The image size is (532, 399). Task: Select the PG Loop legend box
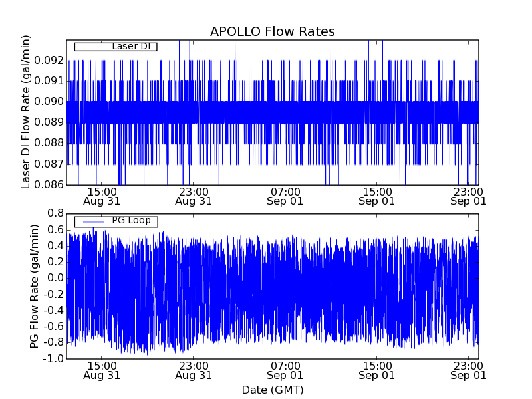[116, 221]
